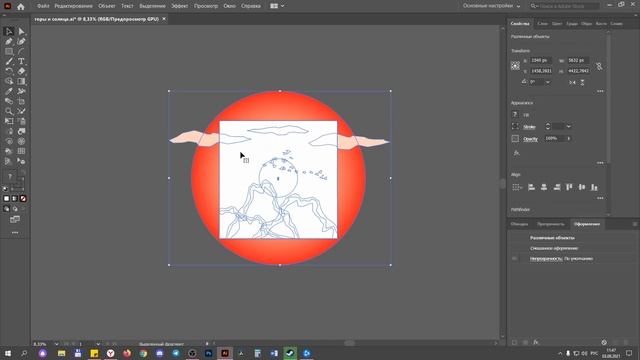Click the reference point locator grid

[516, 66]
